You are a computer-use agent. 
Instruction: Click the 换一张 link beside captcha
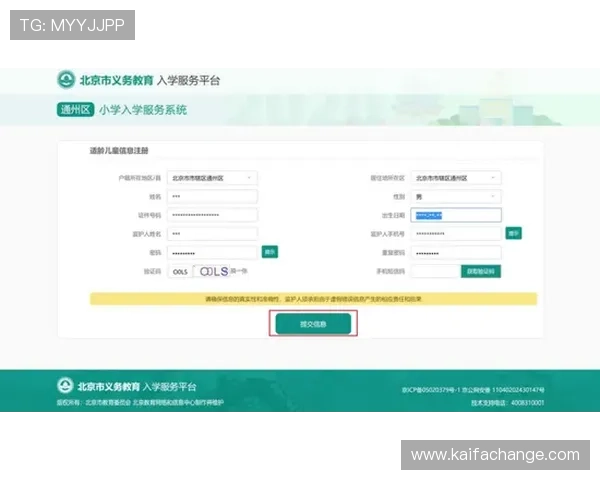(x=239, y=271)
